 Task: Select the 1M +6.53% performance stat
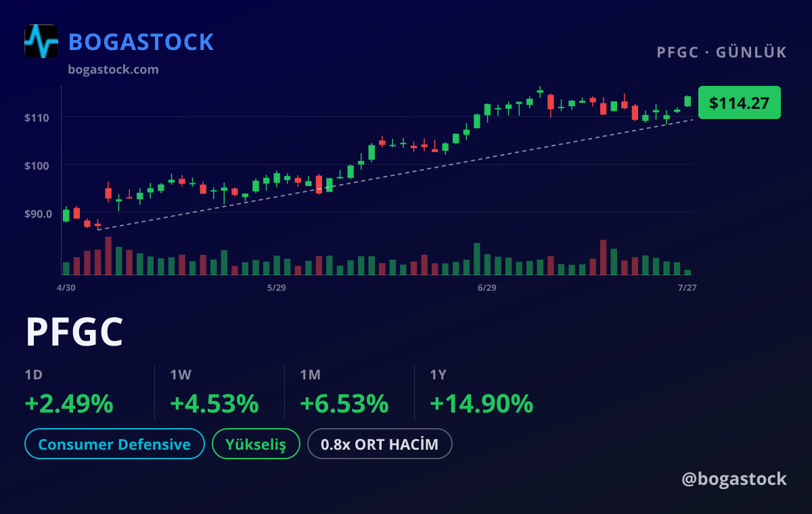tap(344, 393)
